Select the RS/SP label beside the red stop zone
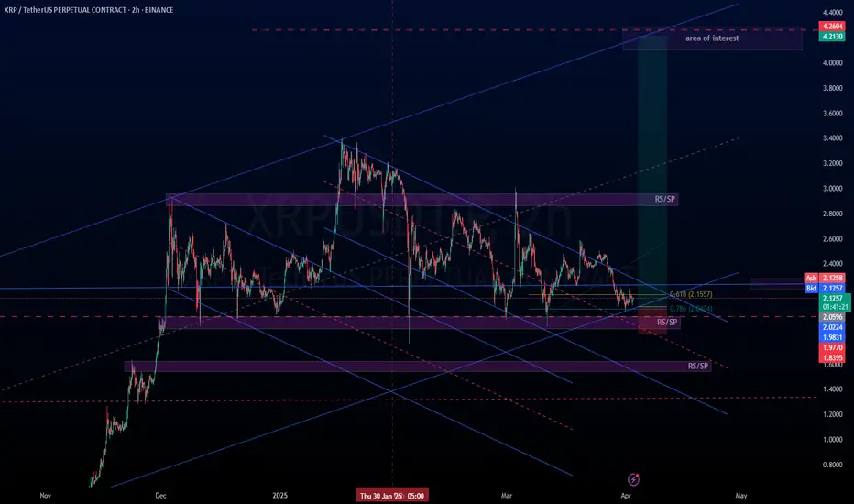The height and width of the screenshot is (504, 854). [667, 322]
